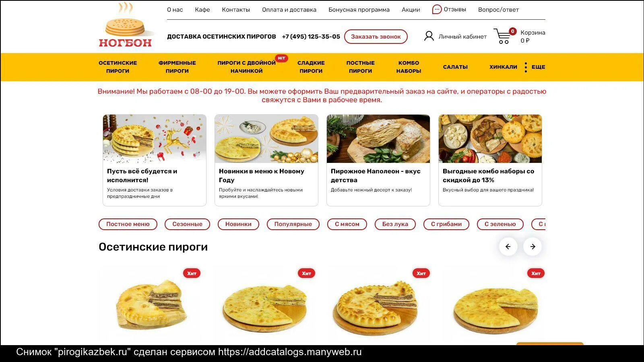This screenshot has width=644, height=362.
Task: Open the shopping cart icon
Action: point(502,36)
